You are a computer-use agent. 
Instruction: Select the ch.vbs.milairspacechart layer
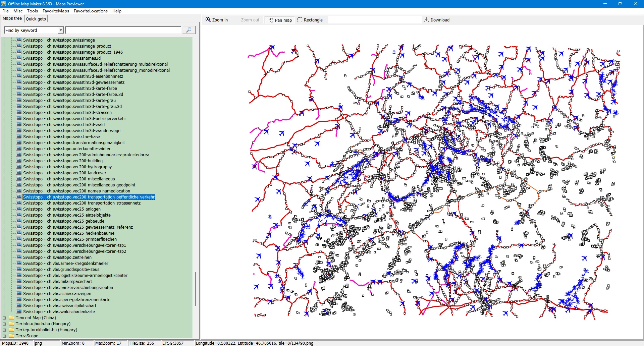[57, 282]
